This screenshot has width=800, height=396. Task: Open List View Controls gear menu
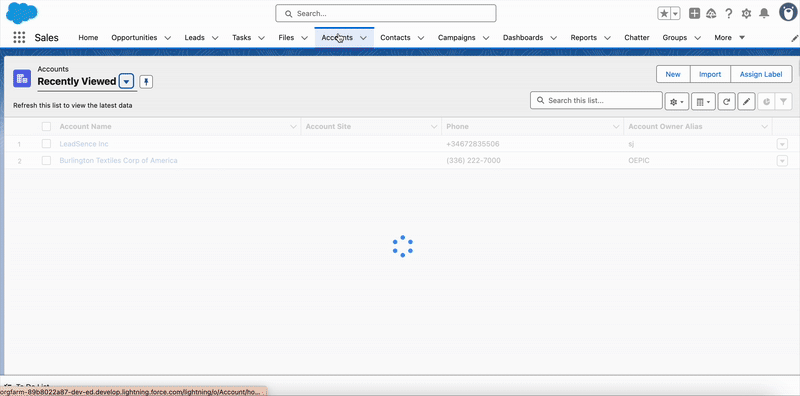(x=677, y=102)
